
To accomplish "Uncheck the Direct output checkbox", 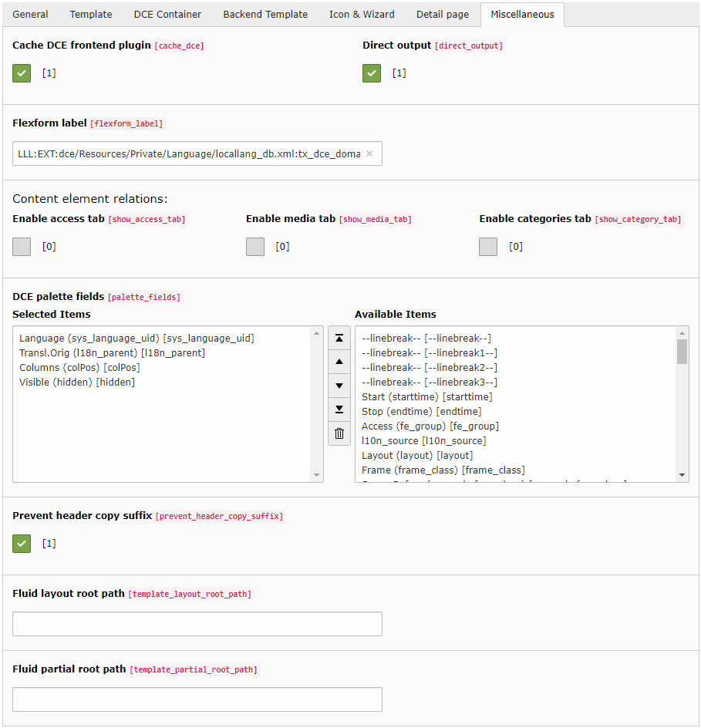I will pyautogui.click(x=371, y=72).
